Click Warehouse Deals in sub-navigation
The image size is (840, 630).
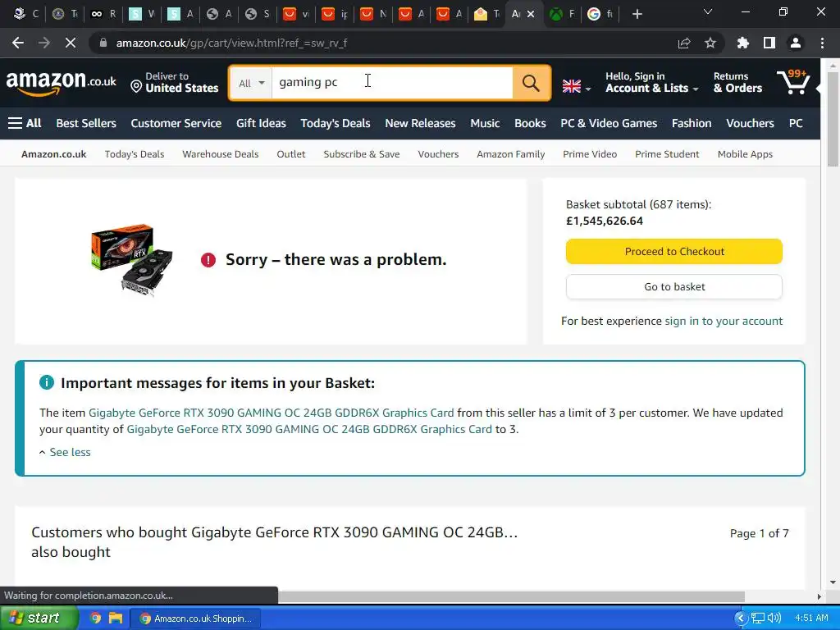(220, 154)
